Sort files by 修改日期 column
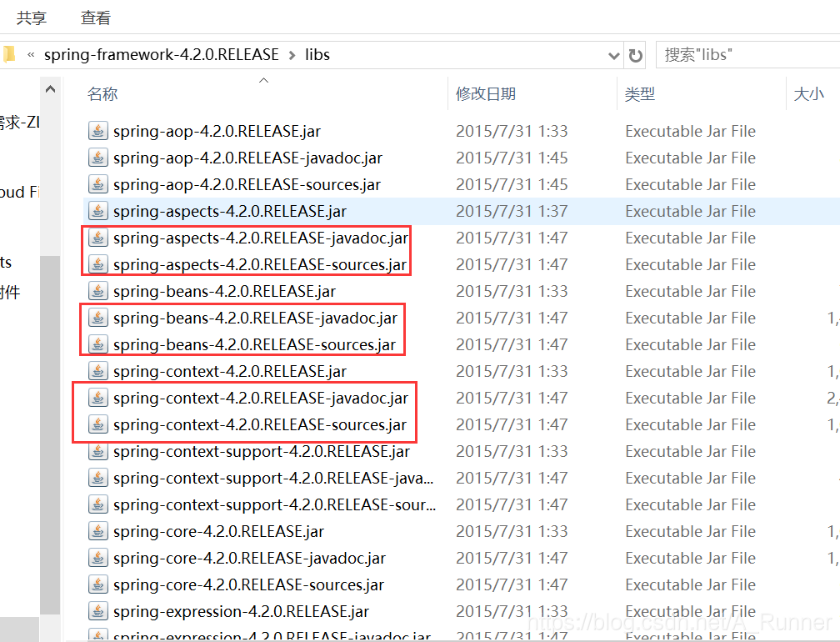The image size is (840, 642). pos(485,93)
